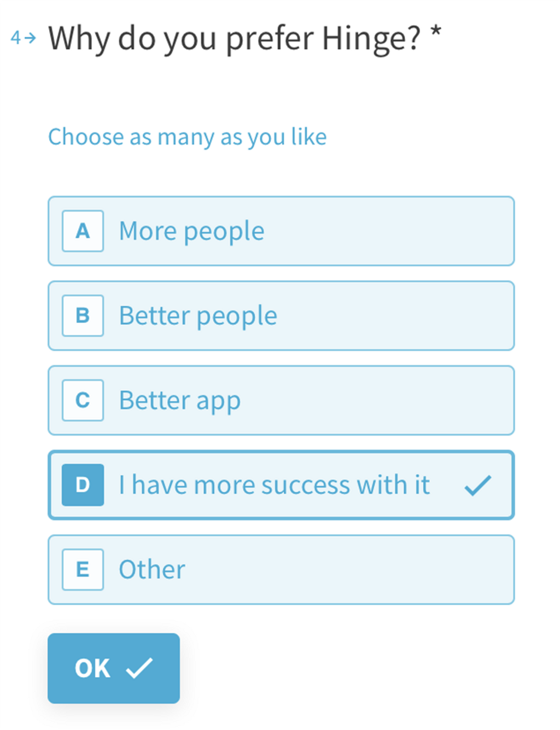Select the "More people" answer option

[281, 231]
